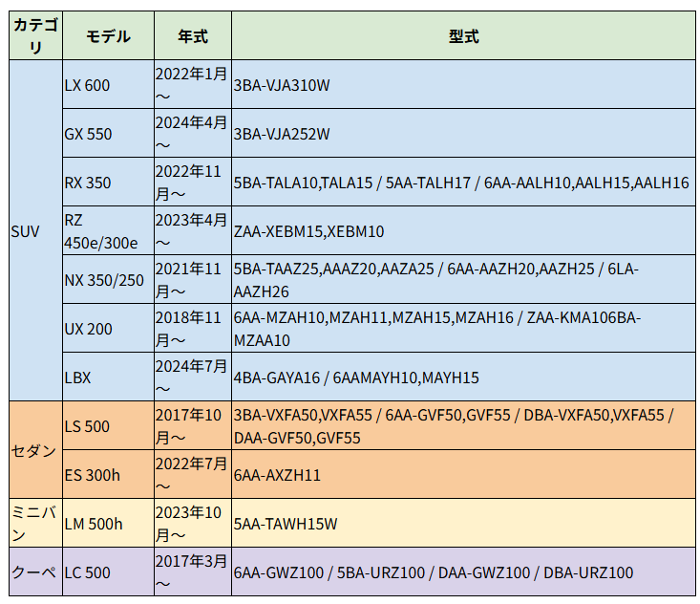Select the LS 500 model cell
Viewport: 700px width, 604px height.
109,425
